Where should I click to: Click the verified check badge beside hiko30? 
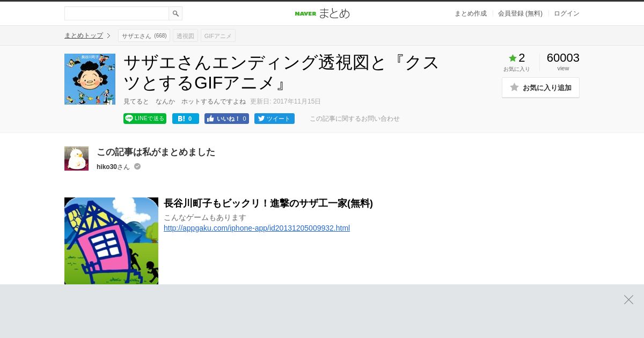(137, 166)
